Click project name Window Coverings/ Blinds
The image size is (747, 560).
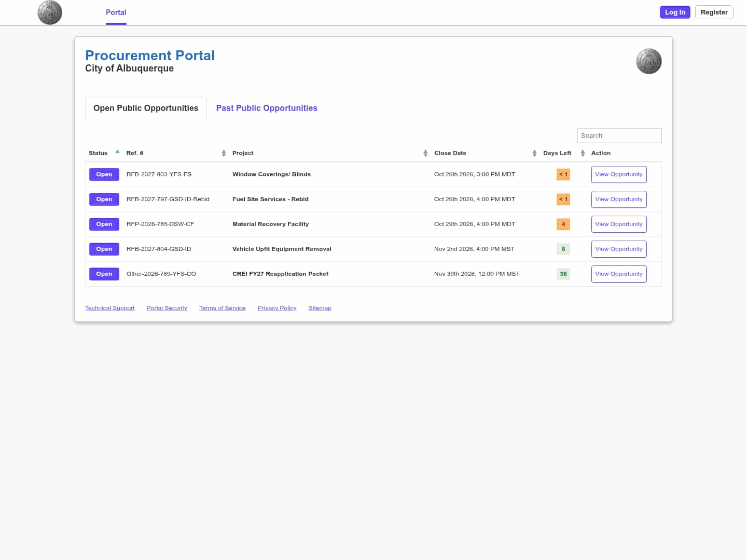pyautogui.click(x=271, y=175)
